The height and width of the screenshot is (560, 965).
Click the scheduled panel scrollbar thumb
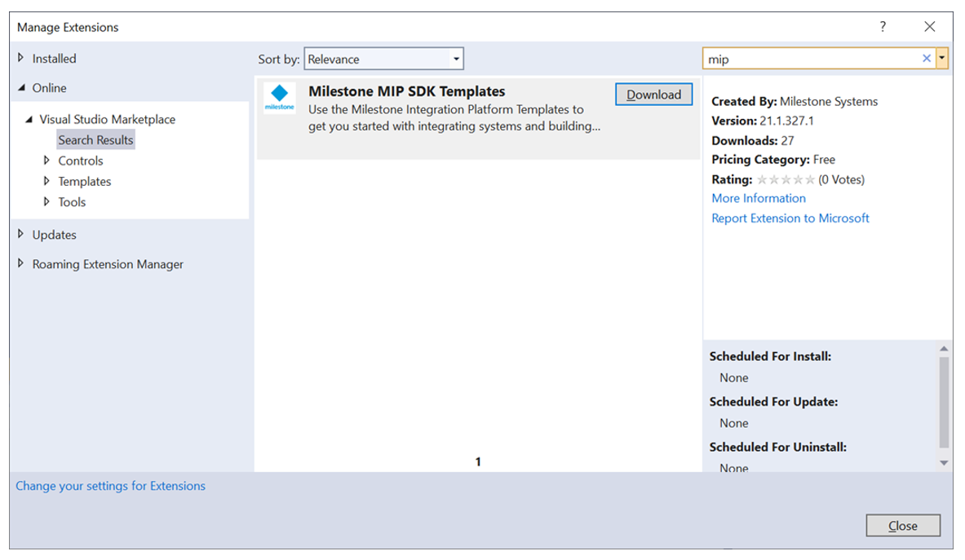click(944, 403)
